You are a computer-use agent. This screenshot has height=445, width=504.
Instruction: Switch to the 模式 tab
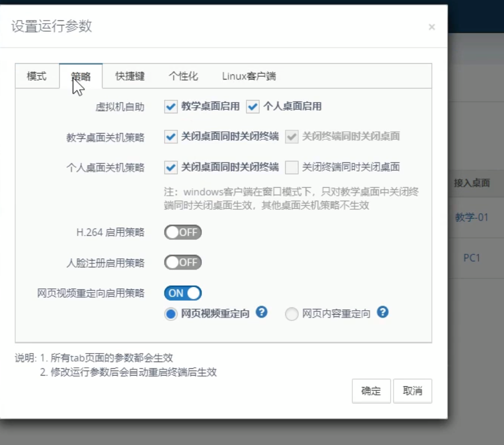[37, 76]
